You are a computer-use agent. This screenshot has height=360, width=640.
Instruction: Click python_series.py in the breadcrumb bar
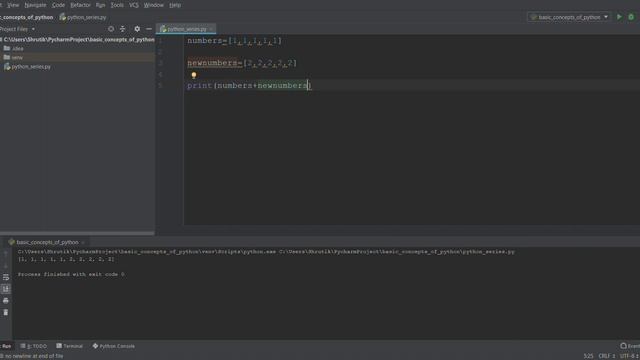coord(86,17)
